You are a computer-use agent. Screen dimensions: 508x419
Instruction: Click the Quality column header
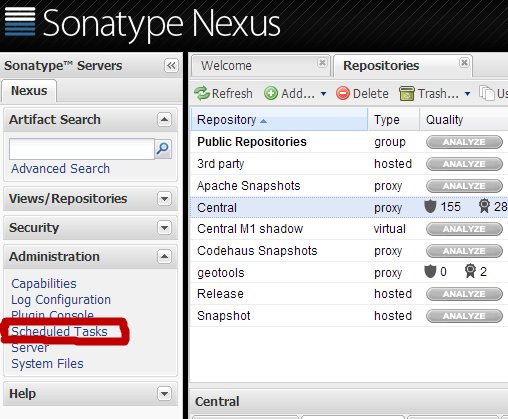464,119
